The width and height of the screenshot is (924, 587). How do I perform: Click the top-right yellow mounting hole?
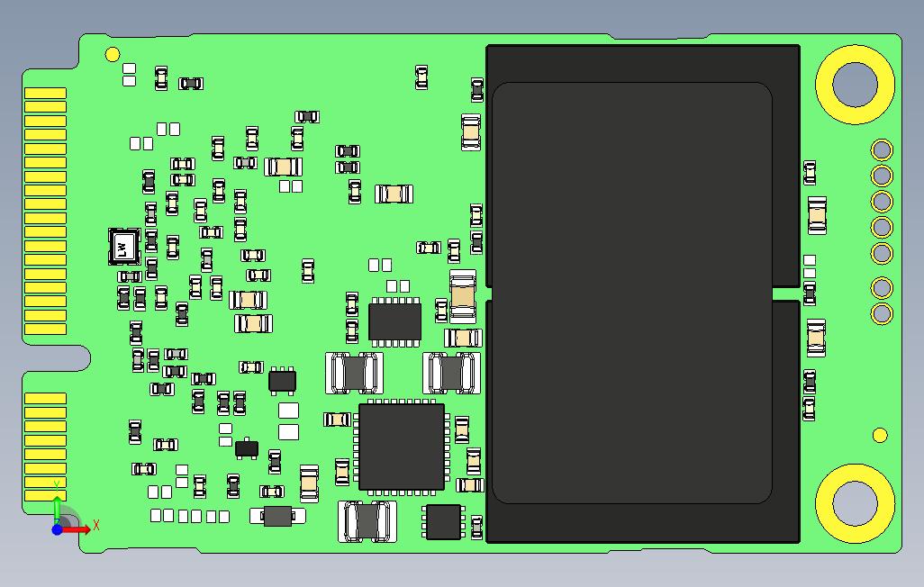(855, 85)
